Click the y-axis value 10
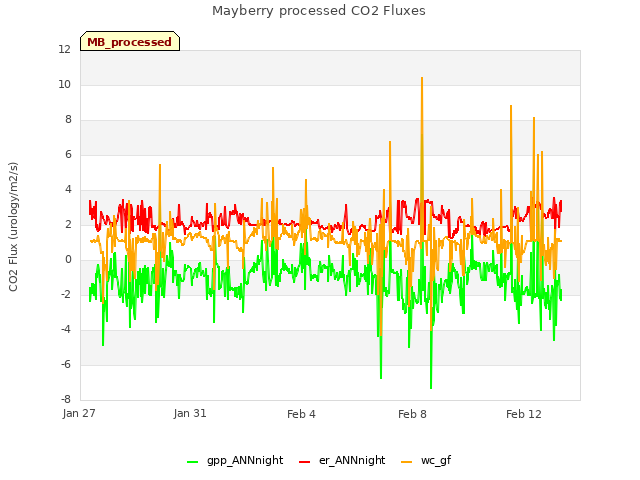The height and width of the screenshot is (480, 640). 64,84
